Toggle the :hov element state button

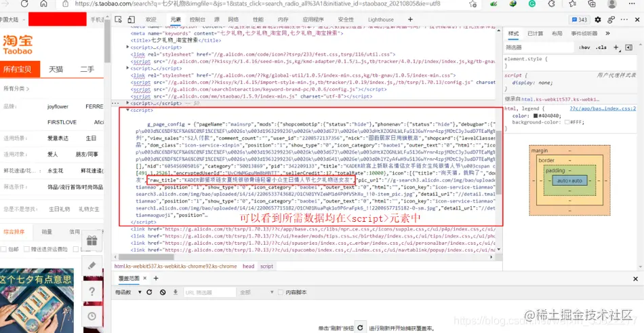coord(584,47)
